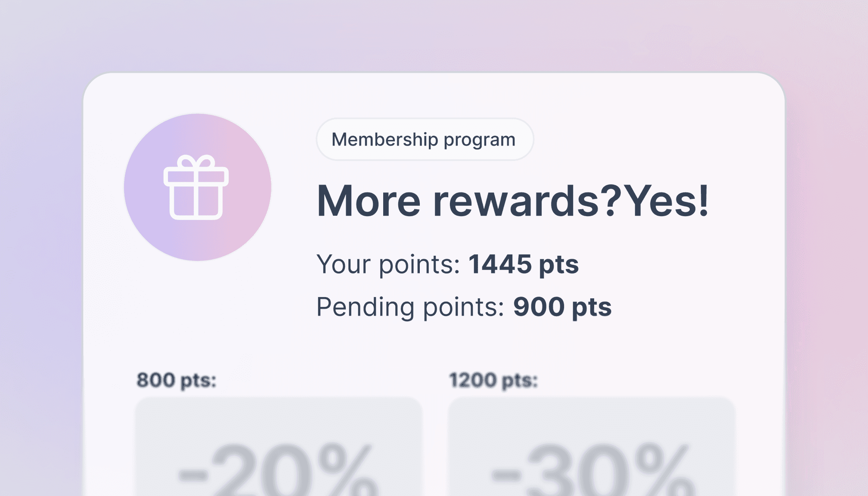Click the gift box icon
Viewport: 868px width, 496px height.
pos(196,192)
